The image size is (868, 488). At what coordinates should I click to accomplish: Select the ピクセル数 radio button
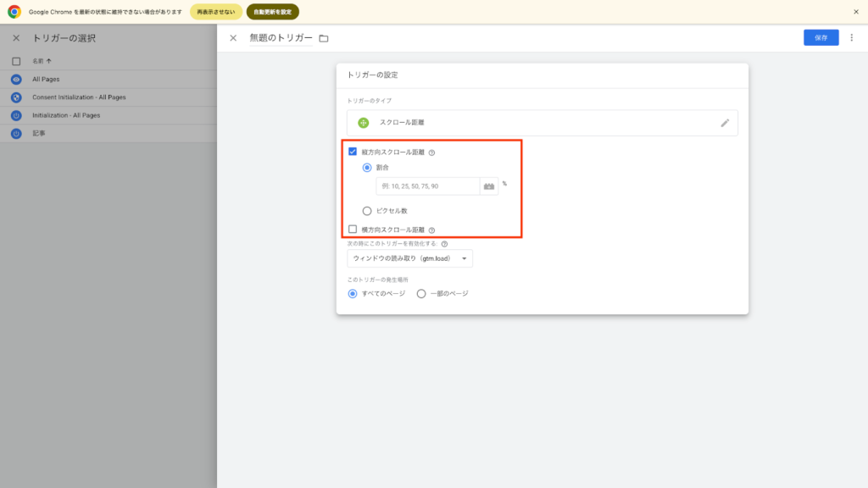pyautogui.click(x=367, y=210)
